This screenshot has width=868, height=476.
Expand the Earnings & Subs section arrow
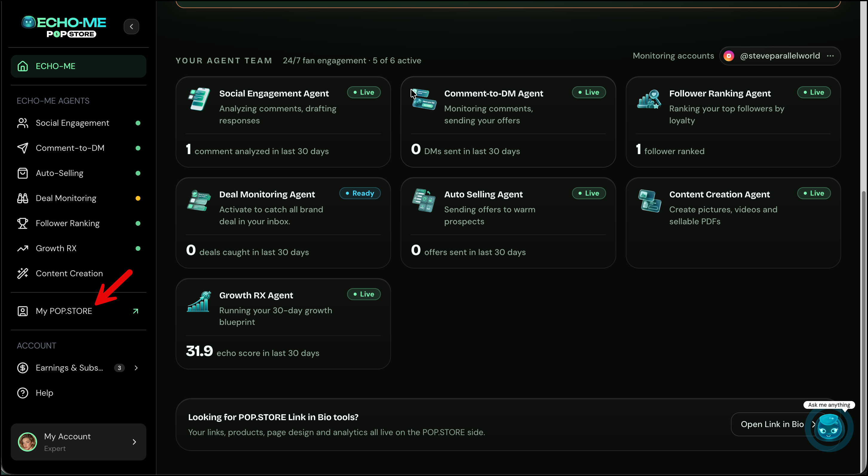pyautogui.click(x=136, y=368)
